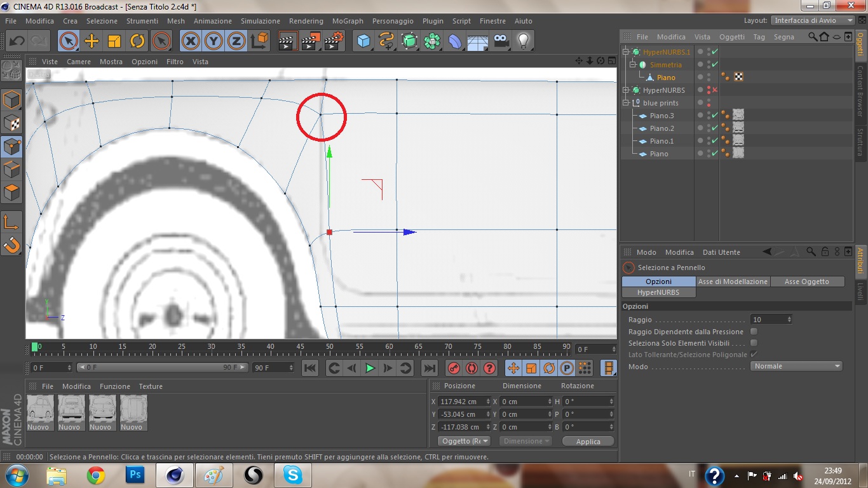
Task: Select the Move tool in the top toolbar
Action: pos(92,41)
